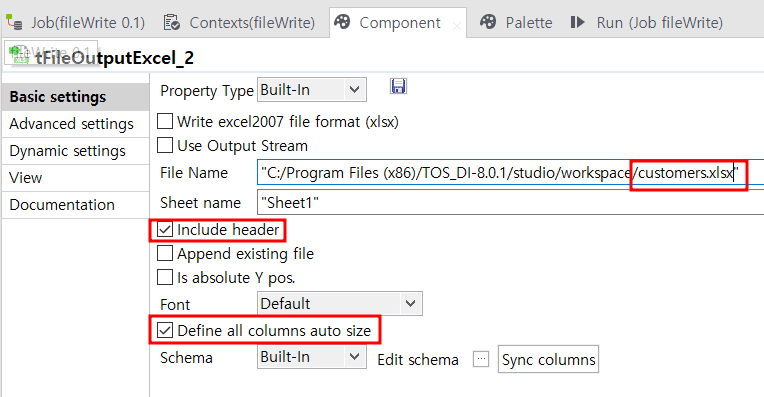764x397 pixels.
Task: Uncheck Define all columns auto size
Action: [165, 330]
